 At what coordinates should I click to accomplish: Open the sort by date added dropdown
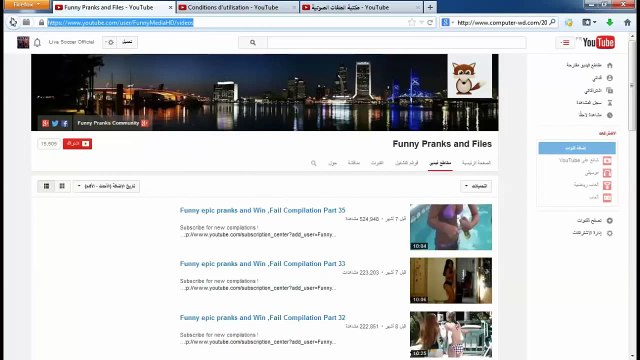pos(107,186)
